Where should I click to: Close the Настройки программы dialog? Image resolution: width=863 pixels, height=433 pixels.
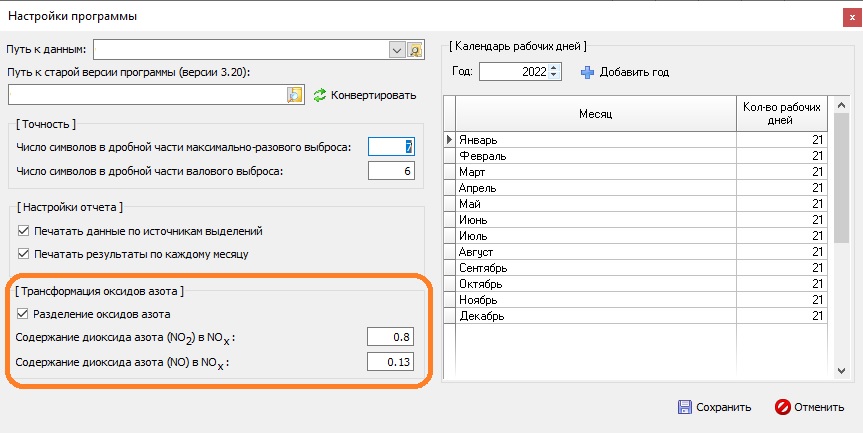pyautogui.click(x=849, y=16)
